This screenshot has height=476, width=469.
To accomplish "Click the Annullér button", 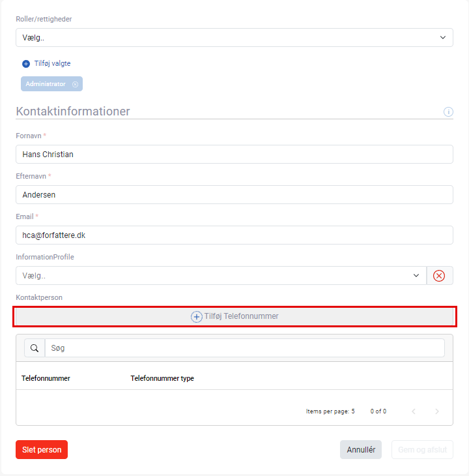I will pyautogui.click(x=361, y=449).
